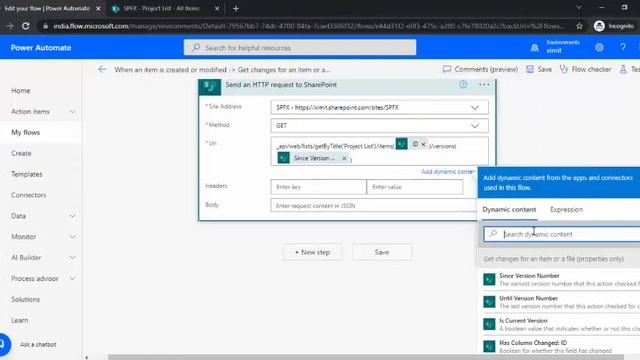Select Has Column Changed: ID icon
Viewport: 640px width, 360px height.
489,346
